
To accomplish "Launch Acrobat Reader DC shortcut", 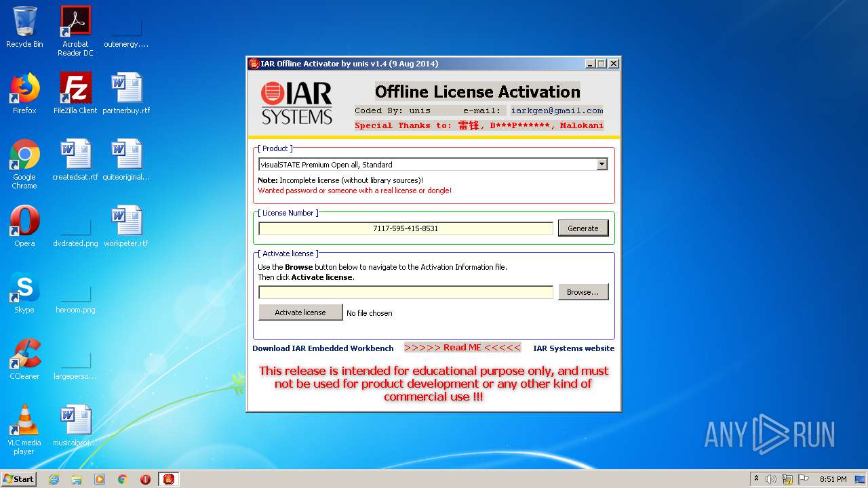I will coord(75,30).
